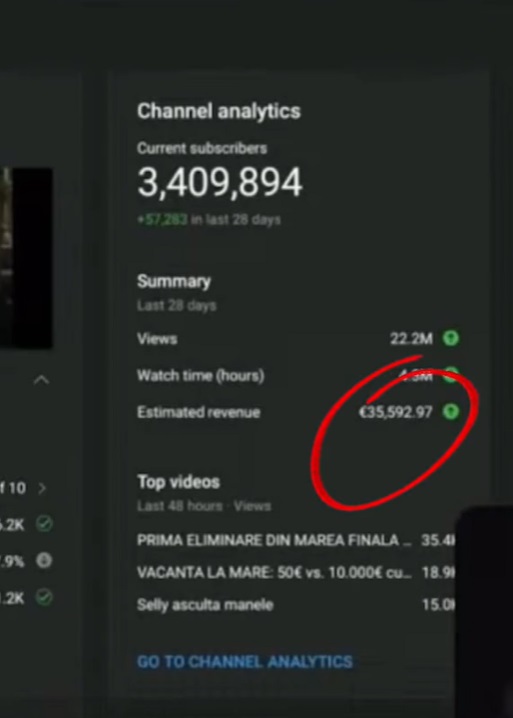Click the 'Last 28 days' subtitle under Summary
Image resolution: width=513 pixels, height=718 pixels.
tap(177, 305)
